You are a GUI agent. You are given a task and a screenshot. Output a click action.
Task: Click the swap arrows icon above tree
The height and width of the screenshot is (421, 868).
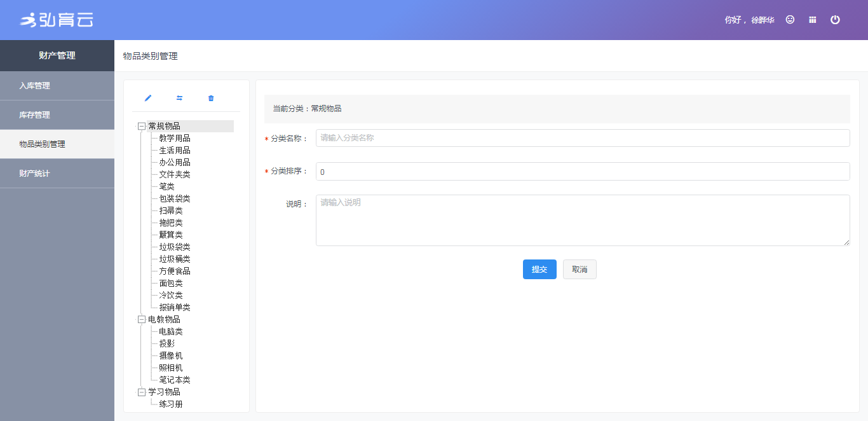[179, 98]
